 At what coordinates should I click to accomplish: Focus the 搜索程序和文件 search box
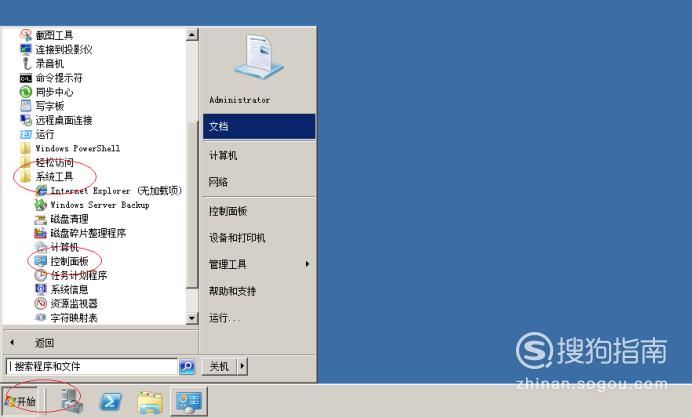click(92, 366)
